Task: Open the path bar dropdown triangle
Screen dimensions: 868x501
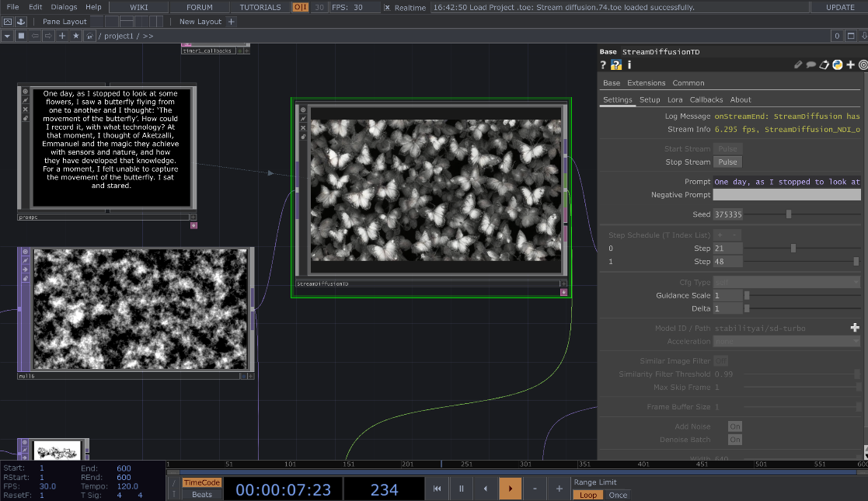Action: pyautogui.click(x=7, y=36)
